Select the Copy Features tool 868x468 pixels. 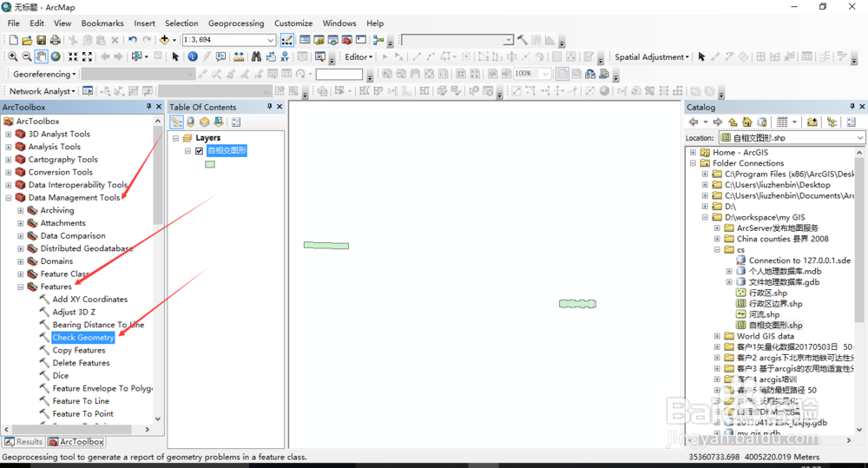pos(79,350)
